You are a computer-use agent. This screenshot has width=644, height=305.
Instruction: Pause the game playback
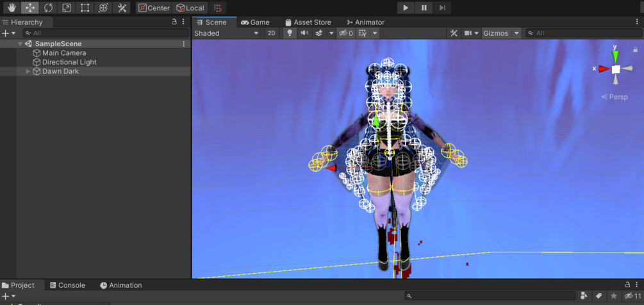(x=424, y=8)
